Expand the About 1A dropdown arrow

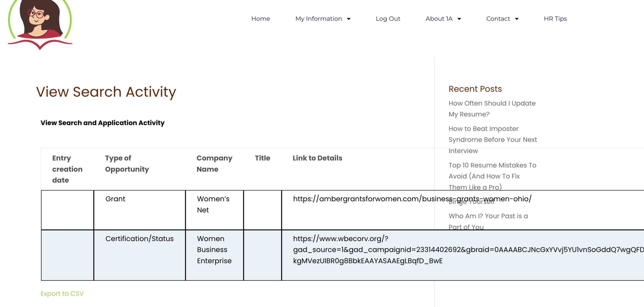(x=459, y=19)
